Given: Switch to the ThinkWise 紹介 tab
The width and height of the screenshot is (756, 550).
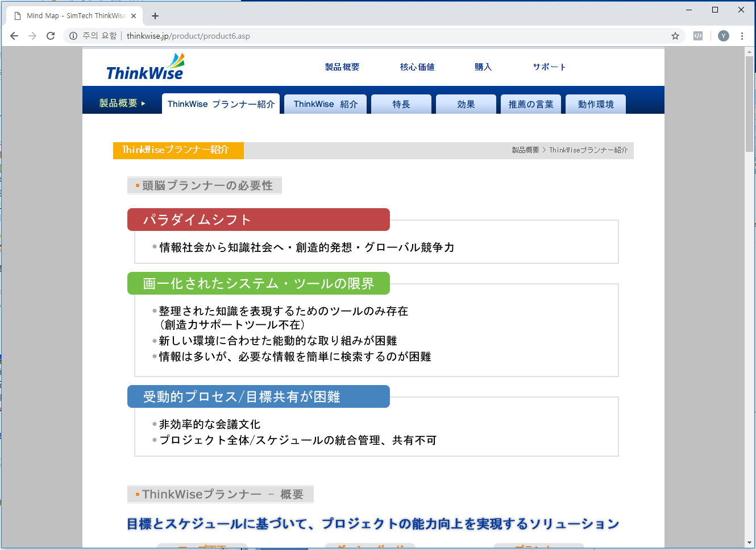Looking at the screenshot, I should point(326,104).
